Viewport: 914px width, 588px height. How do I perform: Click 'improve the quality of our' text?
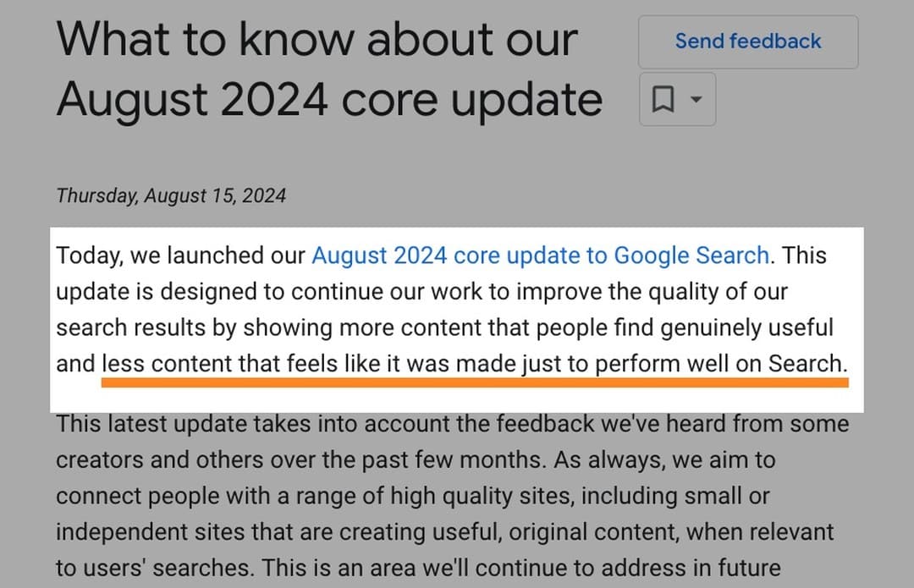click(x=652, y=291)
